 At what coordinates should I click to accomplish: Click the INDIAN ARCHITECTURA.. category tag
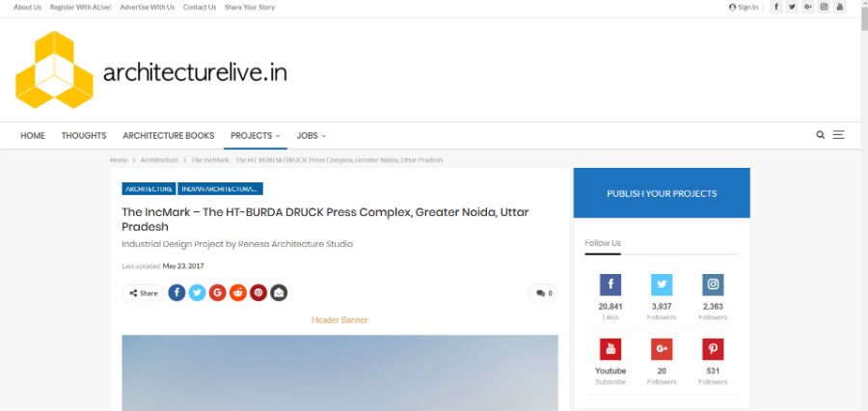[220, 189]
